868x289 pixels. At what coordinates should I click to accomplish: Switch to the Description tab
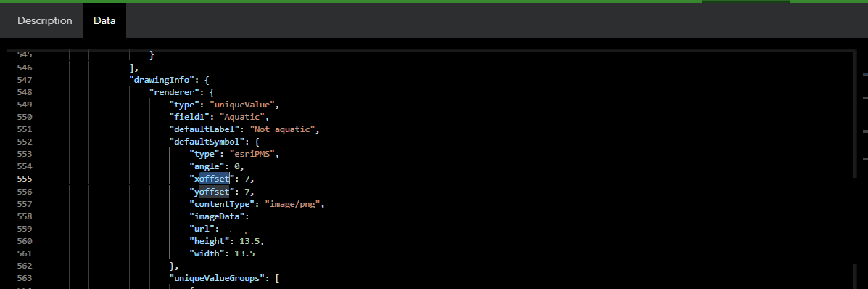point(45,20)
